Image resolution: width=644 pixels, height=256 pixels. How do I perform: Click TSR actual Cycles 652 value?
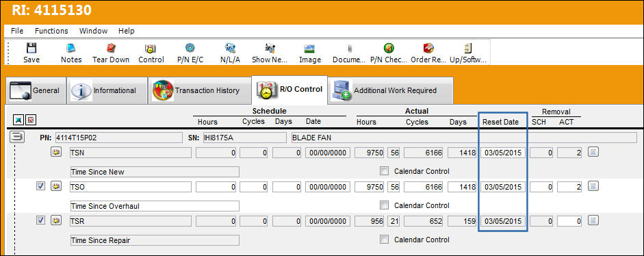coord(424,221)
